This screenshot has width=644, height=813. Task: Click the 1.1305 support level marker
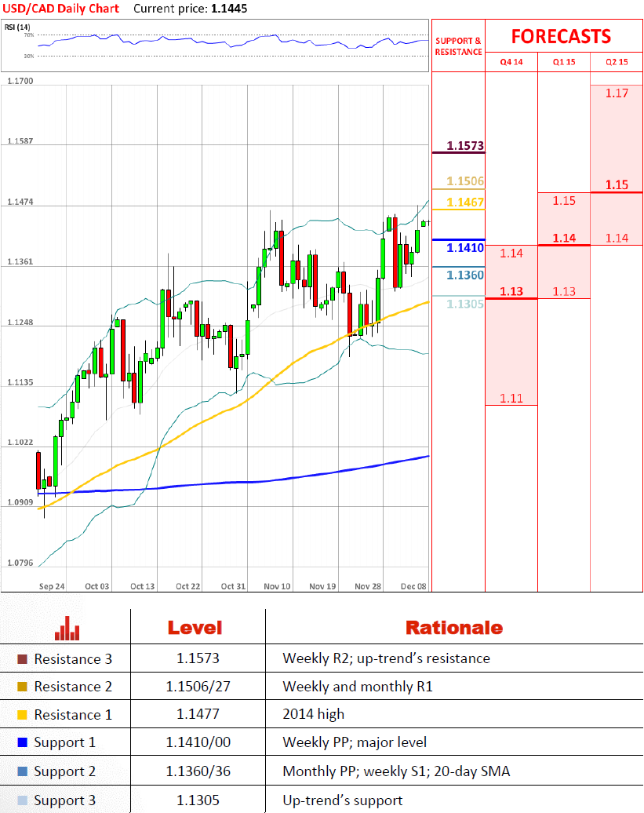465,304
